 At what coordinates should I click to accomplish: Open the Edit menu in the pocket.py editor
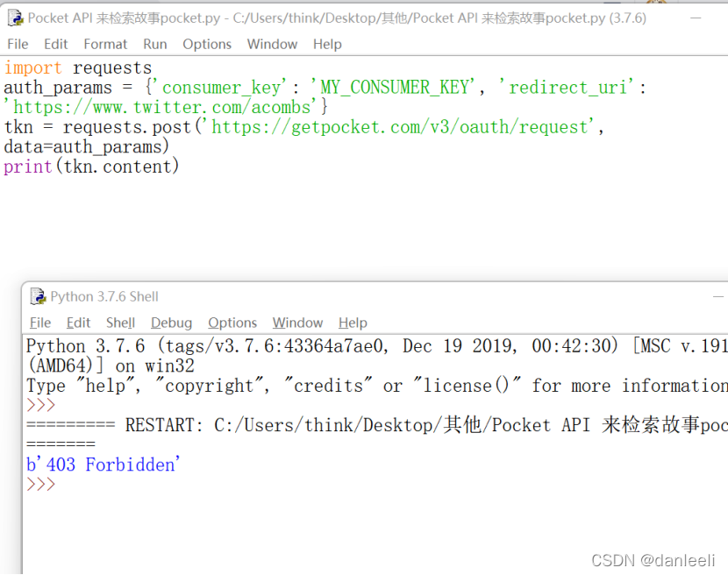[x=56, y=44]
